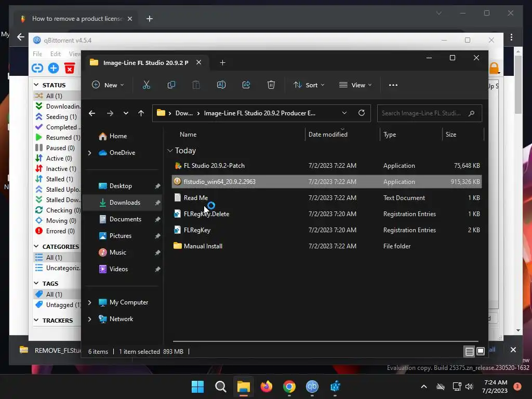This screenshot has width=532, height=399.
Task: Expand address bar history dropdown
Action: point(344,113)
